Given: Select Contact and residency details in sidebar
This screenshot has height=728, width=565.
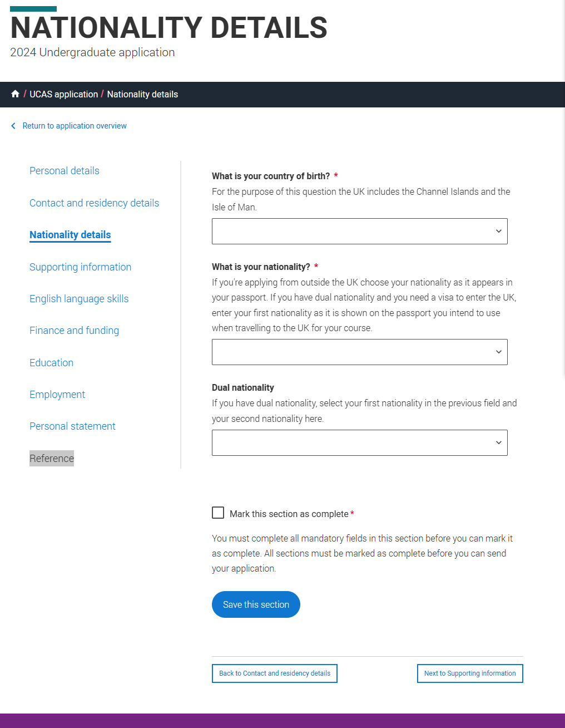Looking at the screenshot, I should coord(94,203).
